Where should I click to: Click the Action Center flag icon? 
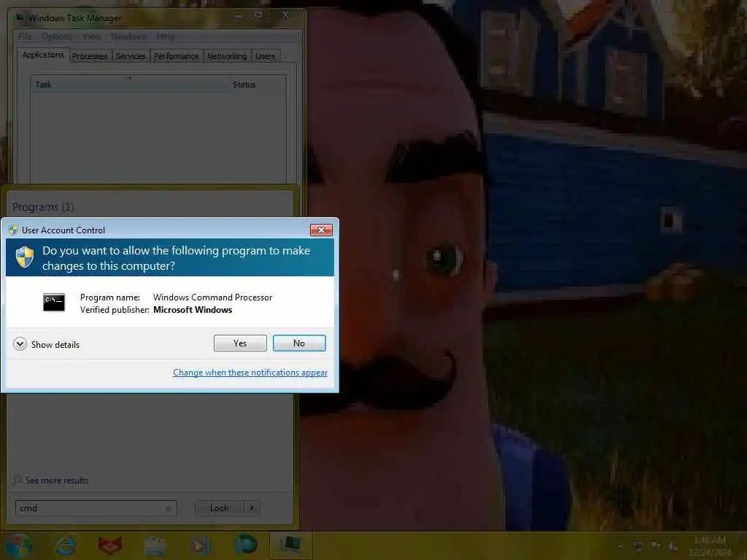click(x=656, y=545)
